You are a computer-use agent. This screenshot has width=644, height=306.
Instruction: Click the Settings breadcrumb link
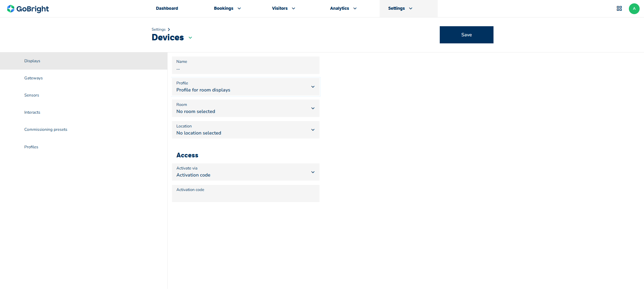coord(159,30)
